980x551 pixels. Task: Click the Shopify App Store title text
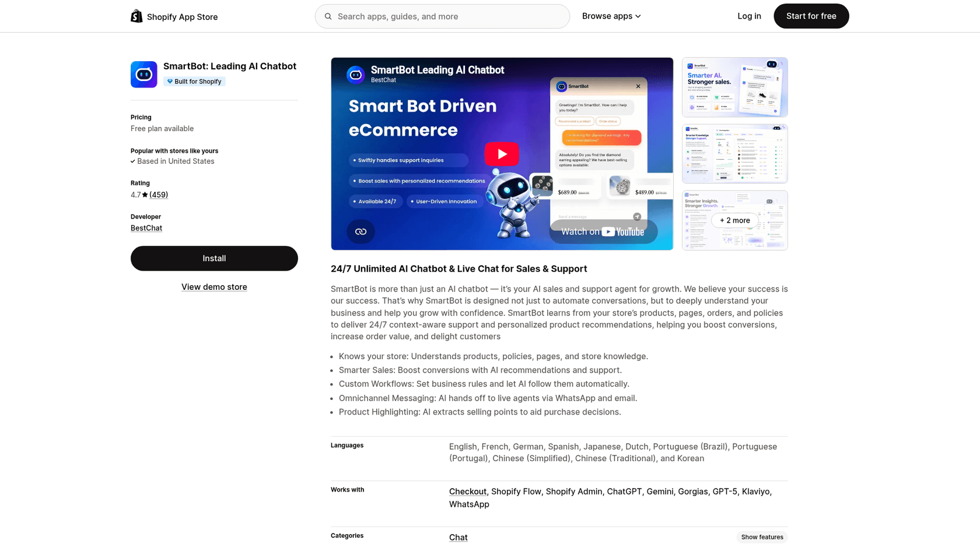[182, 17]
